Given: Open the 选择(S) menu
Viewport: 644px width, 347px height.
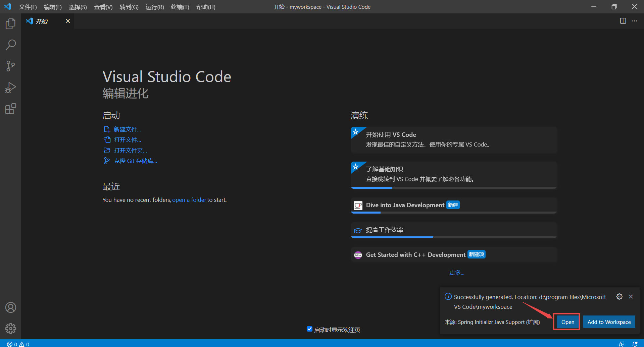Looking at the screenshot, I should pos(78,7).
